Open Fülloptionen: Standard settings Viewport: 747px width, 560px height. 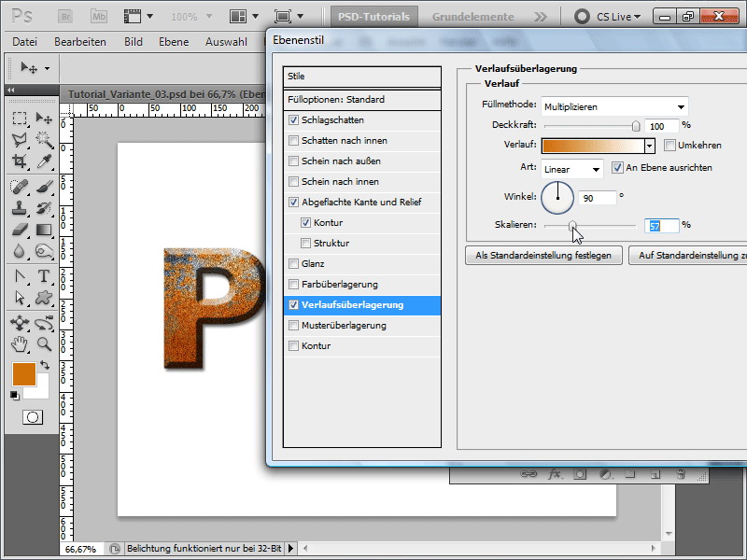pyautogui.click(x=362, y=100)
